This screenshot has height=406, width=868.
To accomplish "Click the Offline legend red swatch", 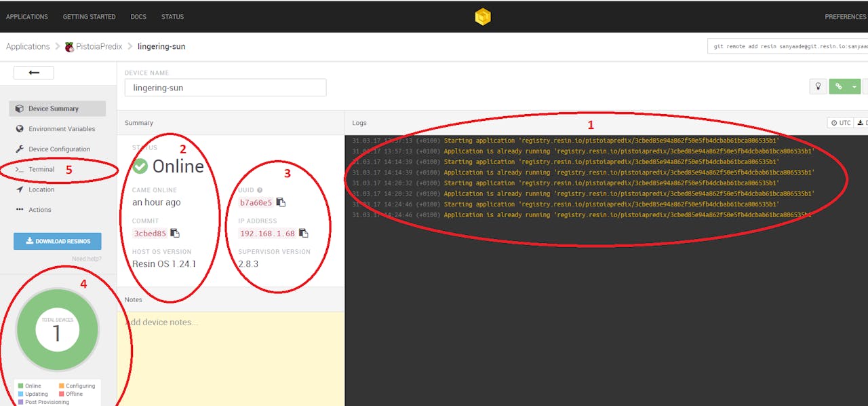I will [61, 394].
